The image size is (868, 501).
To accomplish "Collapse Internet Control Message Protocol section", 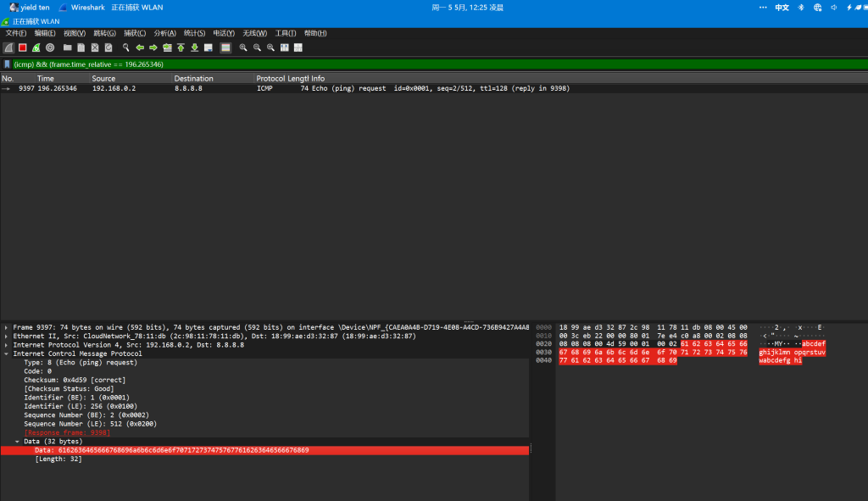I will (7, 353).
